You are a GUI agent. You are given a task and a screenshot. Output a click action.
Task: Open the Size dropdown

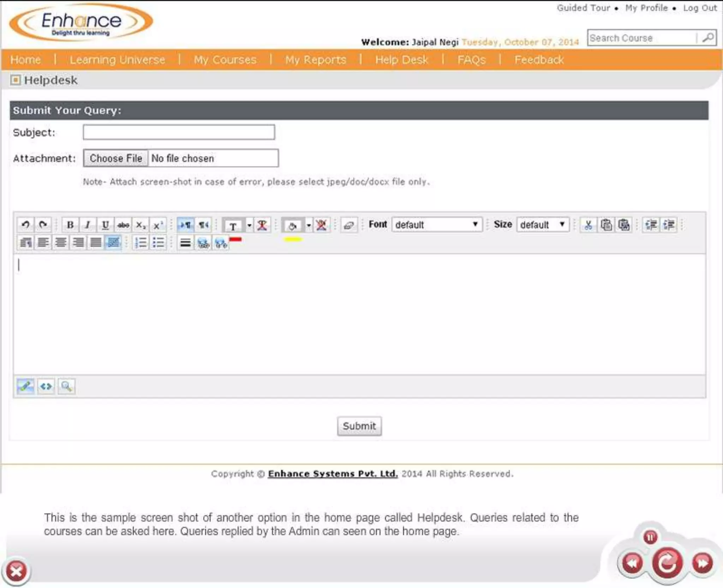tap(543, 224)
